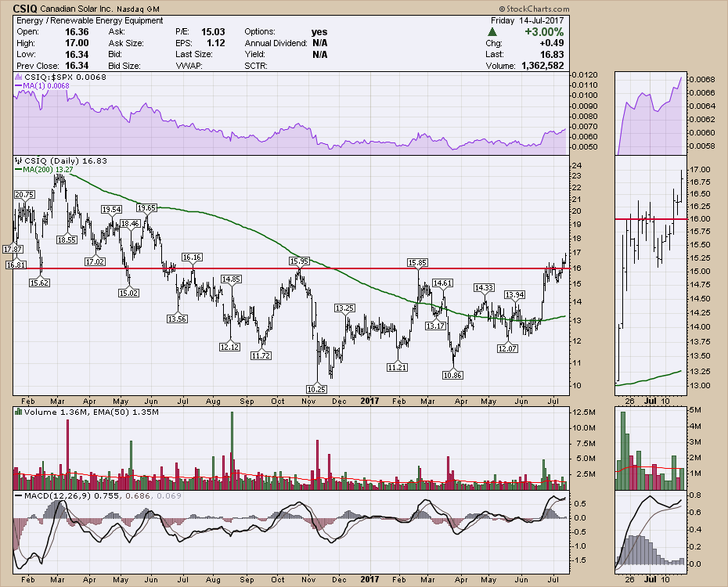Click the MACD legend line marker
The width and height of the screenshot is (728, 587).
[19, 496]
